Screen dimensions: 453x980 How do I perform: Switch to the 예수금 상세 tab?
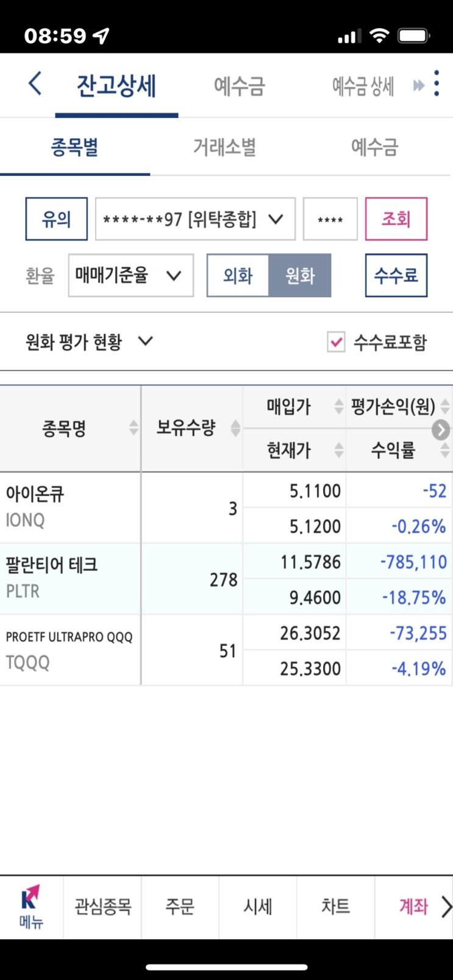click(x=363, y=86)
